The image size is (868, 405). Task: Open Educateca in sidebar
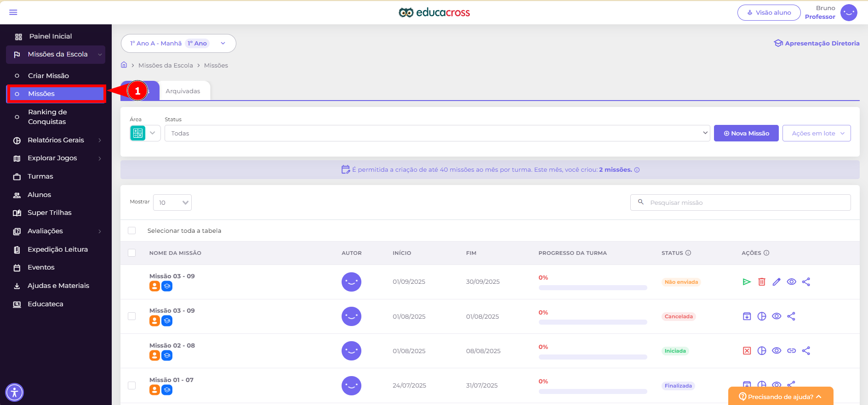(x=46, y=304)
